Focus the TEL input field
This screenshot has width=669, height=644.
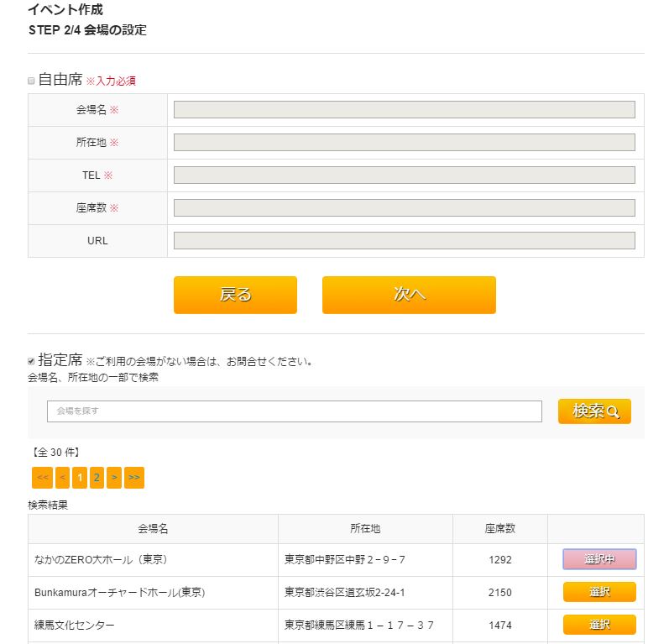(404, 175)
